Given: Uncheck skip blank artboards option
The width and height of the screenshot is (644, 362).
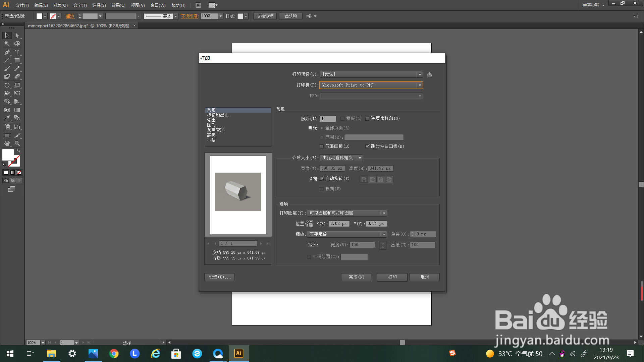Looking at the screenshot, I should [368, 146].
